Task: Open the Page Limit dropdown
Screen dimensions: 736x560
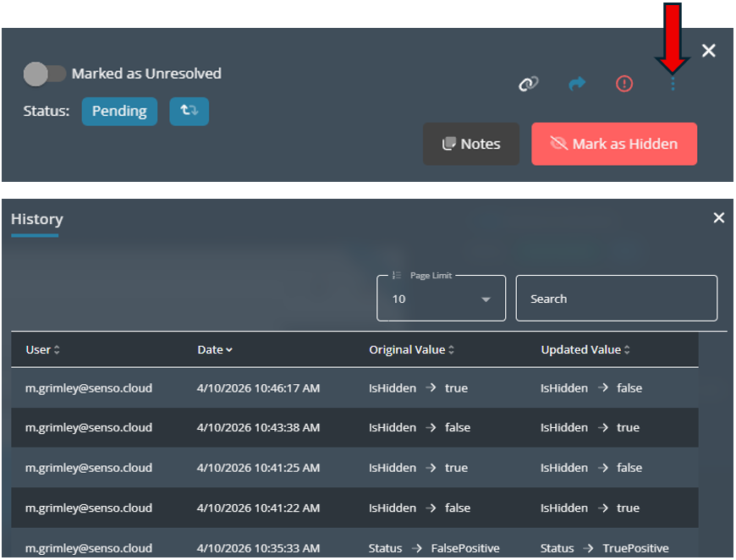Action: [x=442, y=299]
